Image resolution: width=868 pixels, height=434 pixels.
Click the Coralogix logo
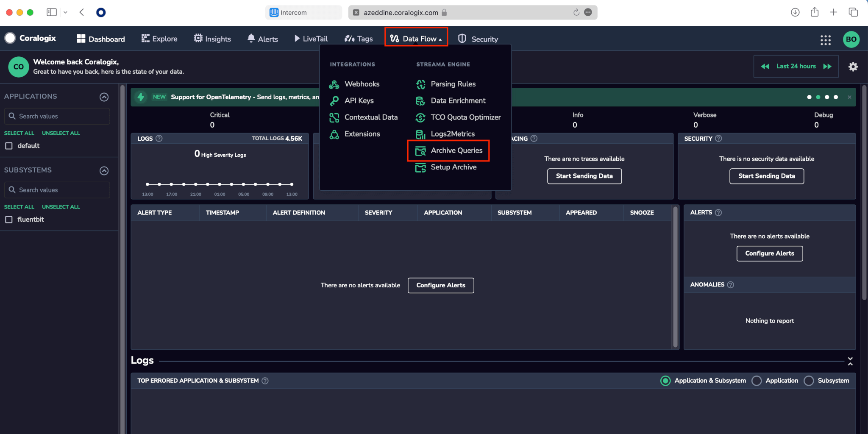(x=31, y=38)
